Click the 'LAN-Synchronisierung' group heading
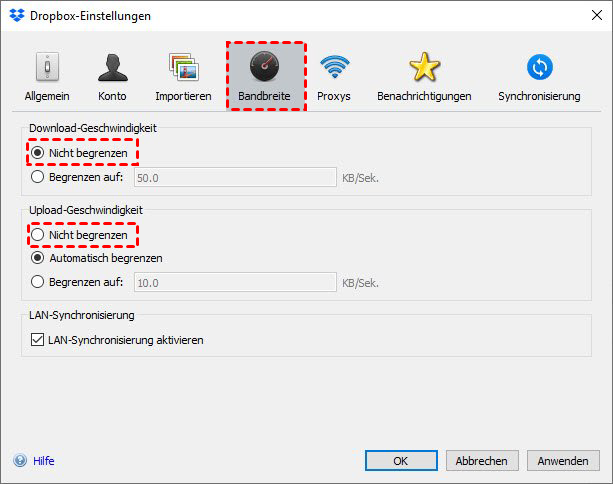The width and height of the screenshot is (613, 484). click(x=82, y=315)
